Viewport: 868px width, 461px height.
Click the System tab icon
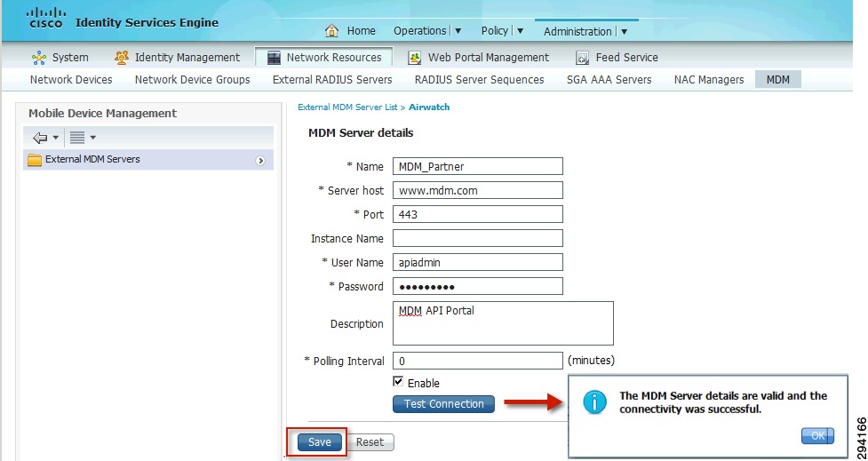tap(39, 58)
